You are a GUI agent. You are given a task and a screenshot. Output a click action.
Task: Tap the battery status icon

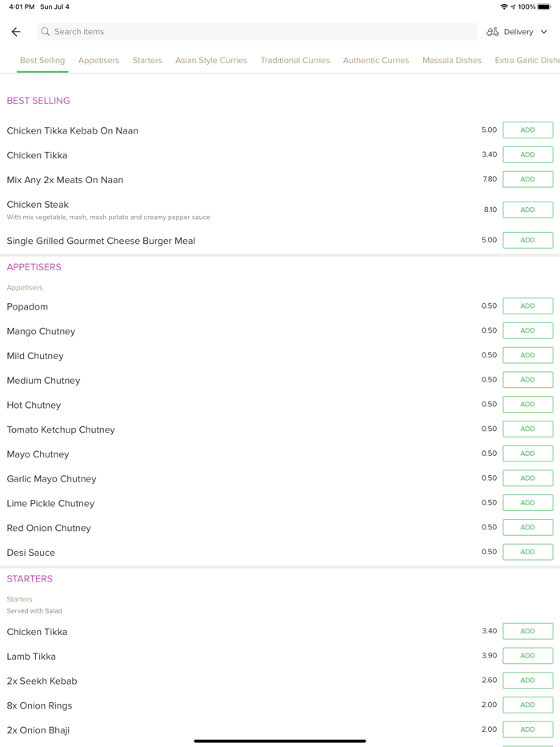544,6
